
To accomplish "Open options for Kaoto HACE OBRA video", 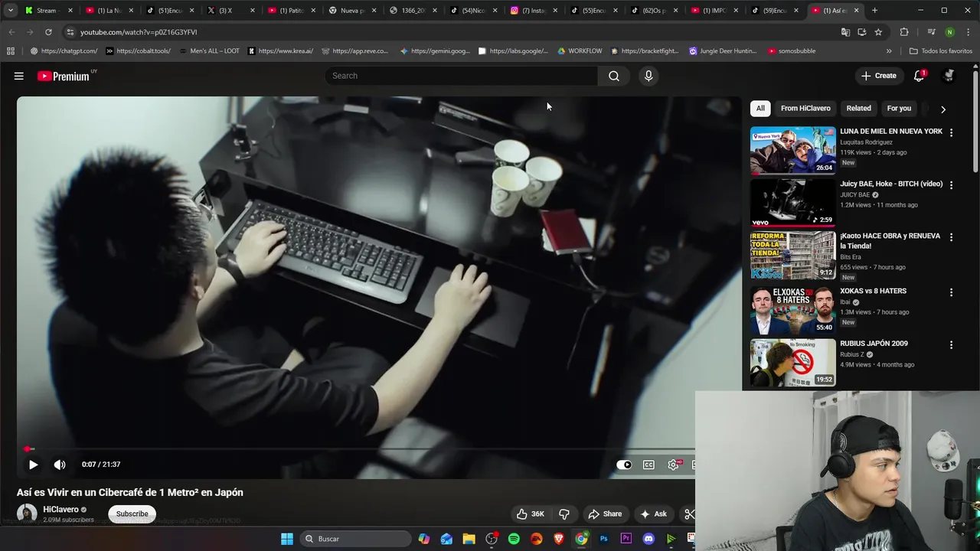I will pos(951,237).
